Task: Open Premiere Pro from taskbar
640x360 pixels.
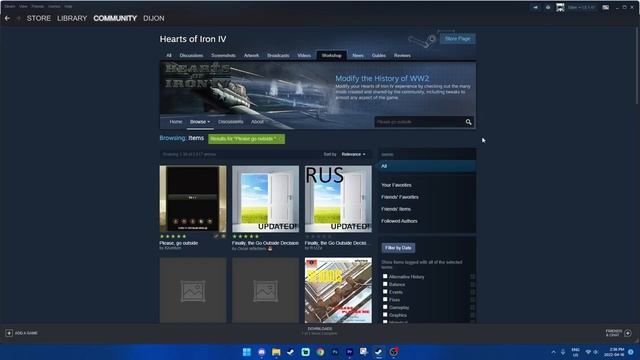Action: pos(349,352)
